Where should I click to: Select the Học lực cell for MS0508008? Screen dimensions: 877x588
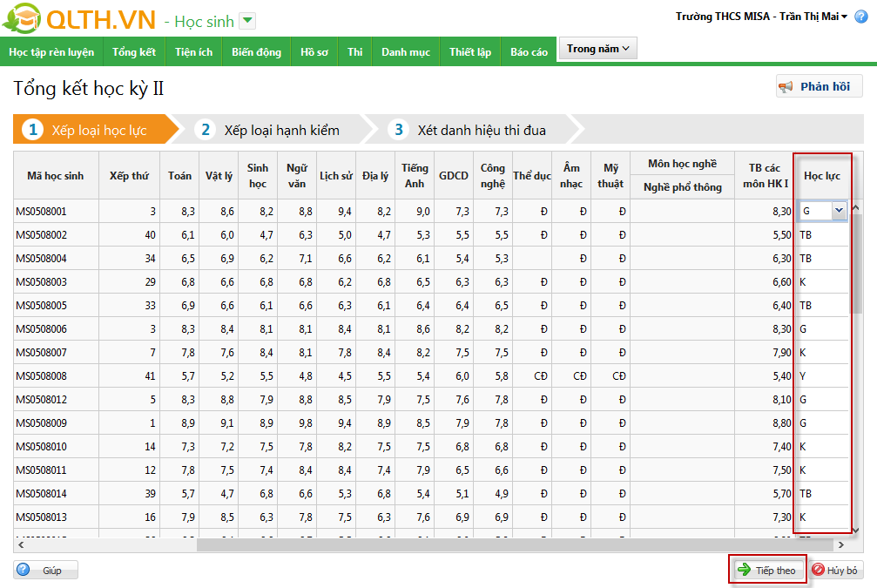(822, 376)
